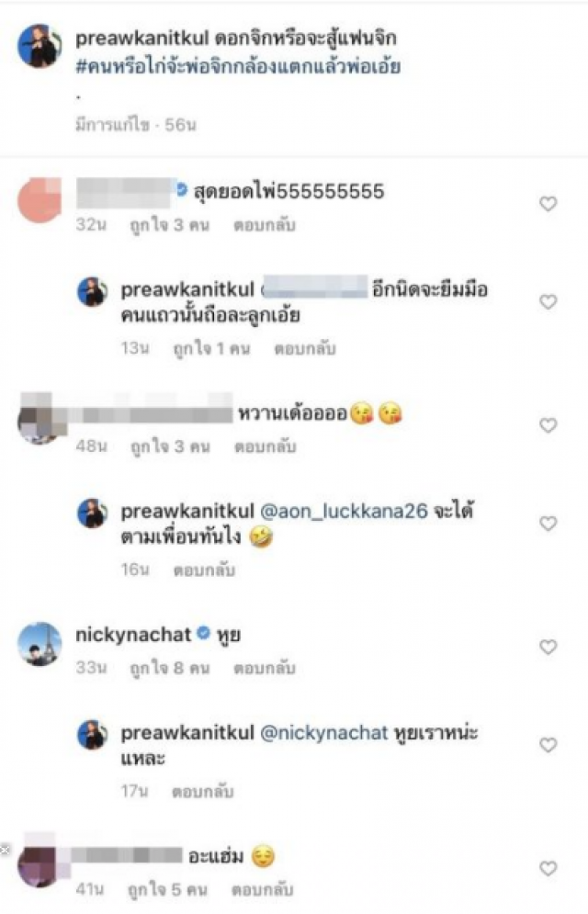Like the สุดยอดไพ่555555555 comment

548,203
